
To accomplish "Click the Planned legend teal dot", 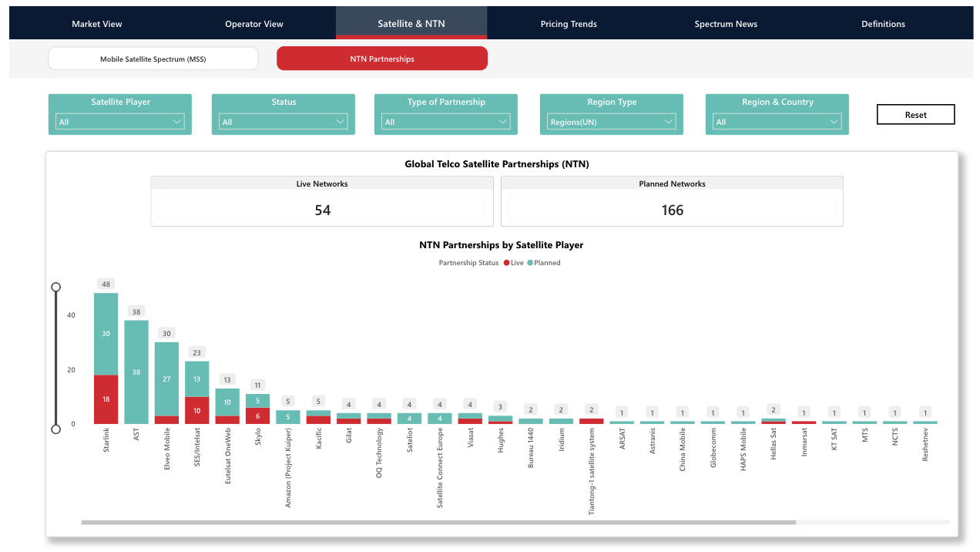I will [530, 263].
